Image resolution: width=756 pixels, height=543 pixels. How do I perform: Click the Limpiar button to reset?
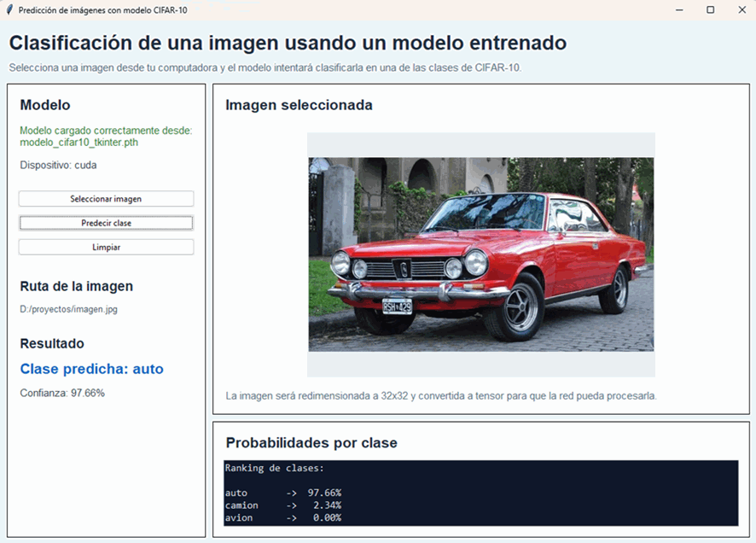pyautogui.click(x=106, y=247)
